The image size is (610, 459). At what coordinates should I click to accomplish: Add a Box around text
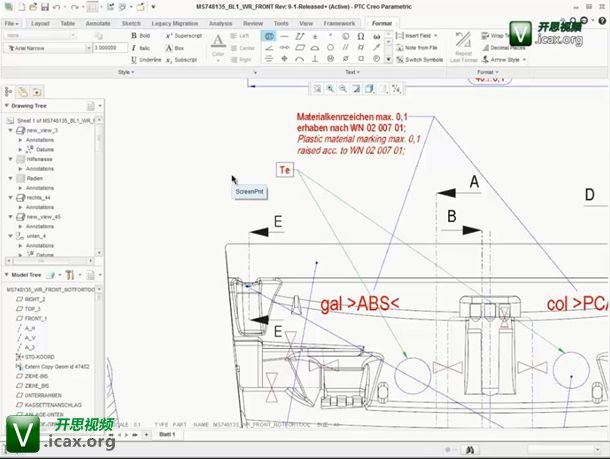174,48
